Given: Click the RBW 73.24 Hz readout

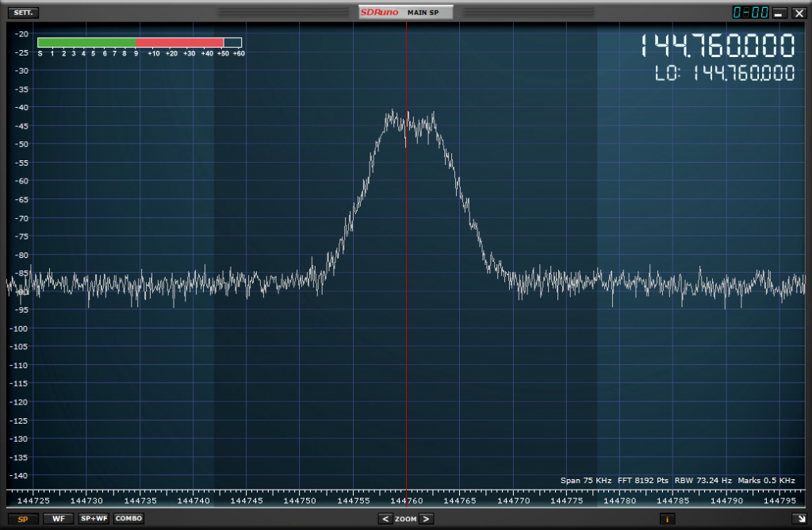Looking at the screenshot, I should pyautogui.click(x=703, y=480).
